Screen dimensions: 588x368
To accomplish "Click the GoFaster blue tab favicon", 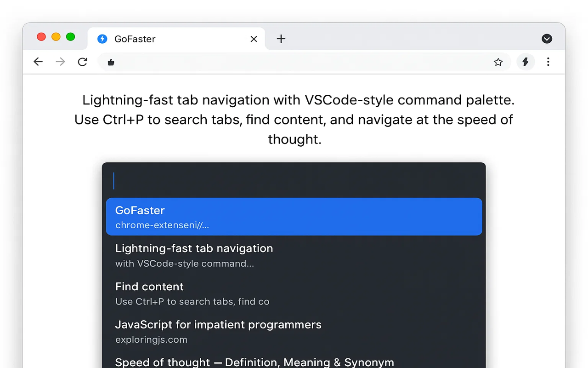I will pos(102,39).
